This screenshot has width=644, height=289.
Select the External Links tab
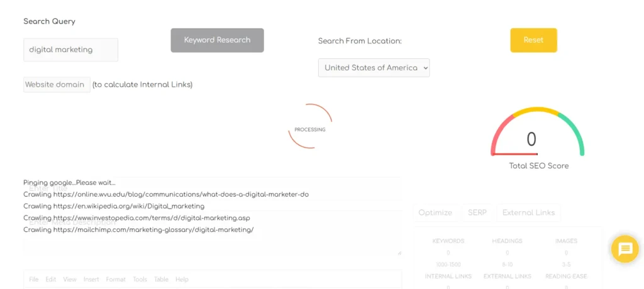click(x=528, y=212)
